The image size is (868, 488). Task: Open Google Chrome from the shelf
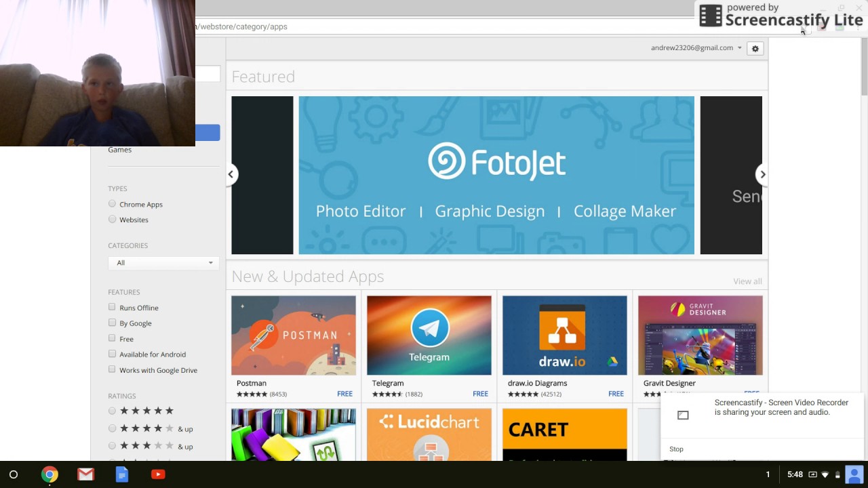click(x=50, y=474)
